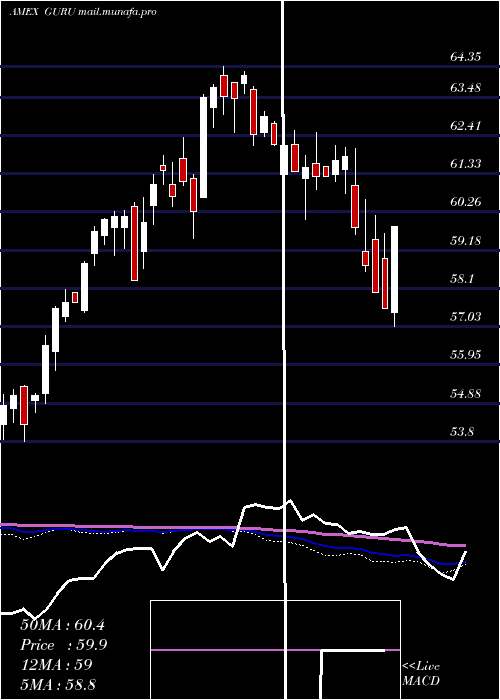Click the 54.88 price level label
Viewport: 500px width, 700px height.
coord(466,393)
